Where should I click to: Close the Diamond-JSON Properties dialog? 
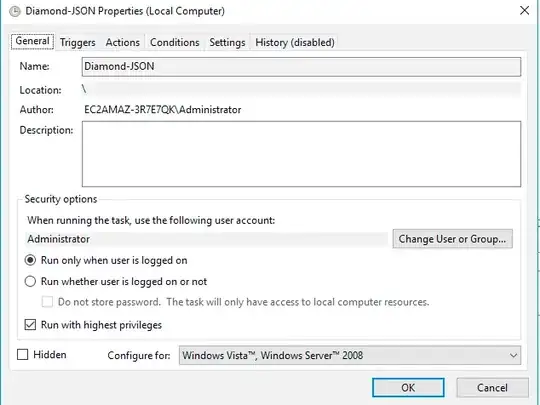[x=524, y=10]
